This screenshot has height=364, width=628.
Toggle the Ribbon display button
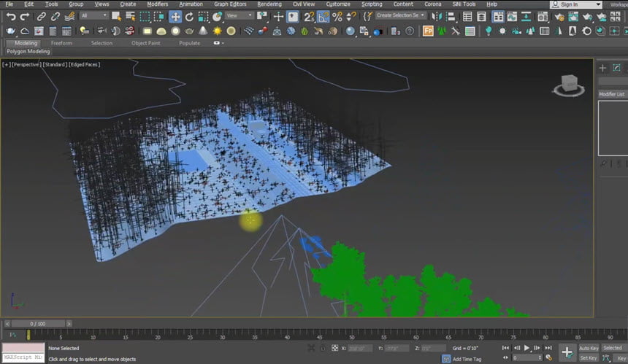coord(498,17)
